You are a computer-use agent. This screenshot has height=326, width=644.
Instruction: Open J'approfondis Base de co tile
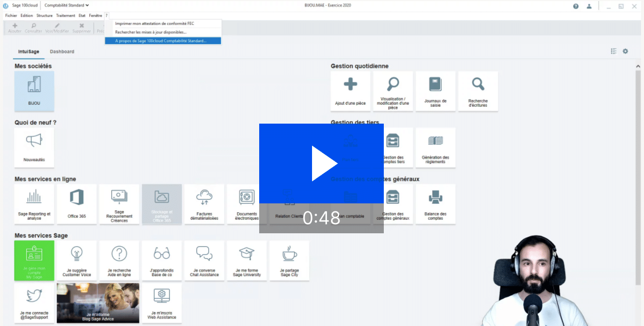(x=162, y=261)
